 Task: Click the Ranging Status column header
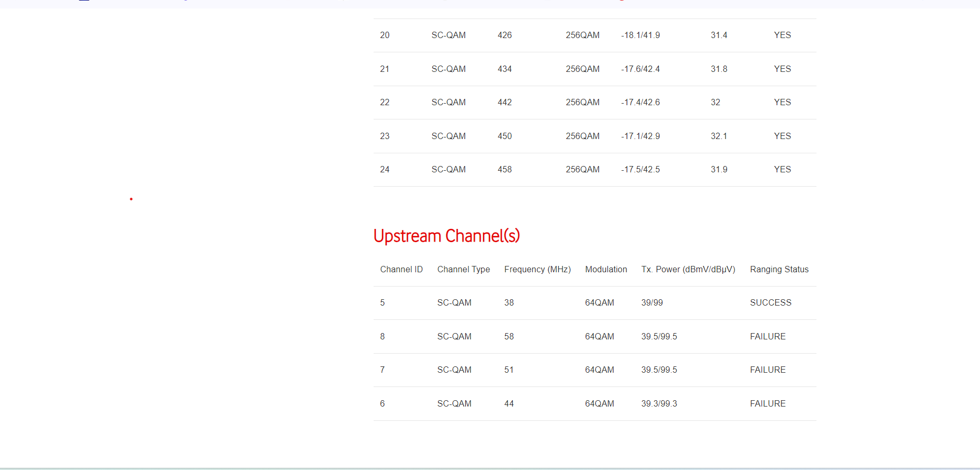tap(779, 270)
